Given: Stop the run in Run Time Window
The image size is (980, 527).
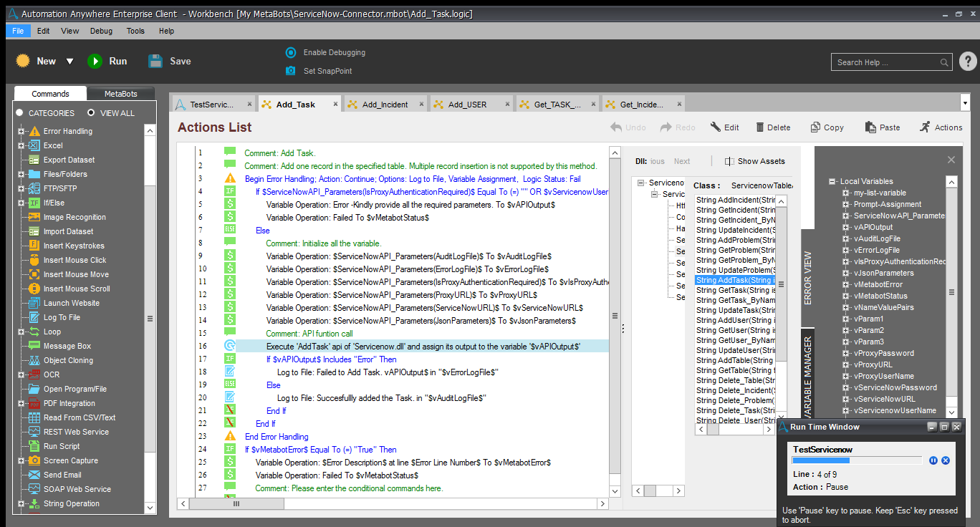Looking at the screenshot, I should (946, 460).
